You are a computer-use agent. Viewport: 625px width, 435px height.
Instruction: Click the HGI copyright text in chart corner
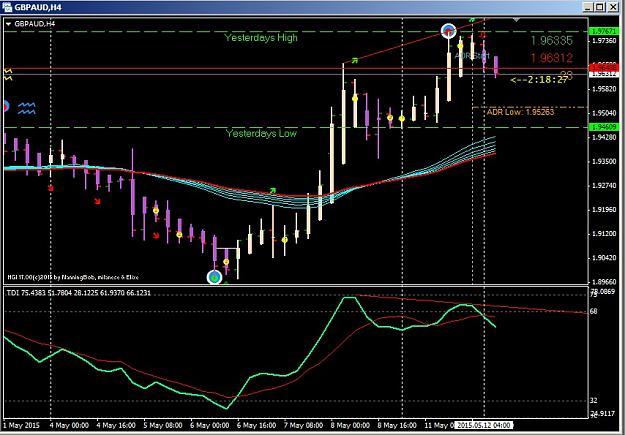tap(73, 277)
